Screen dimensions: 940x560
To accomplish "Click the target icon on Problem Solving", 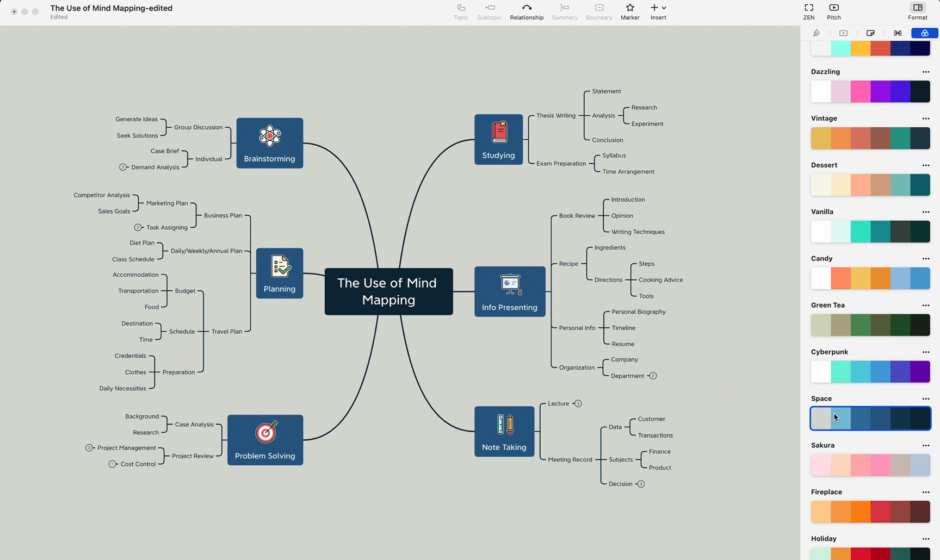I will (x=265, y=432).
